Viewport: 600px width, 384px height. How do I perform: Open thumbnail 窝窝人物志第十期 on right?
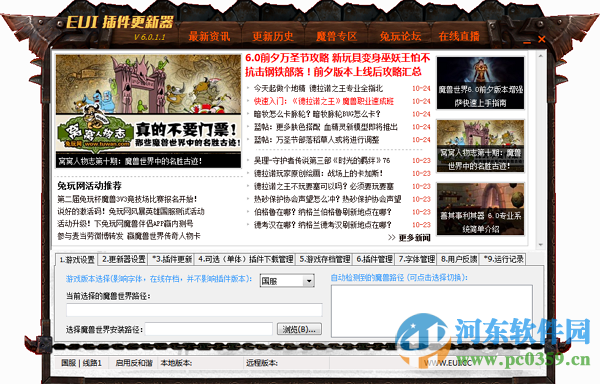pyautogui.click(x=481, y=146)
